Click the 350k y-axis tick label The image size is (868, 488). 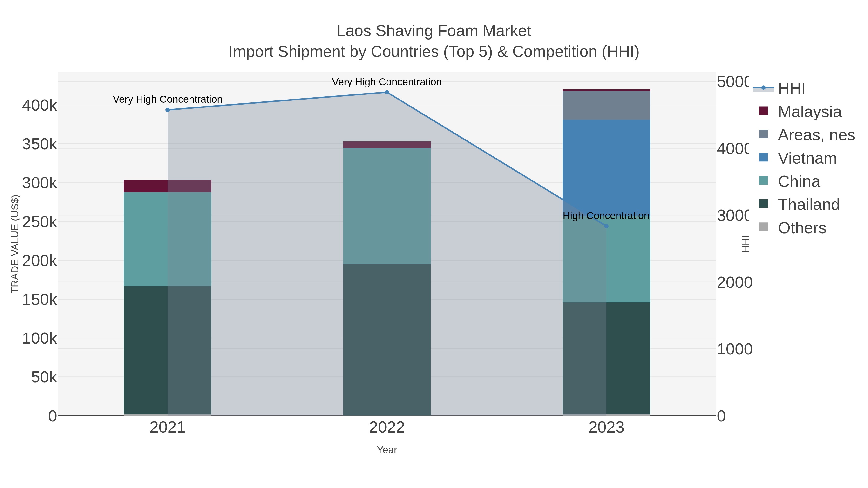[40, 145]
